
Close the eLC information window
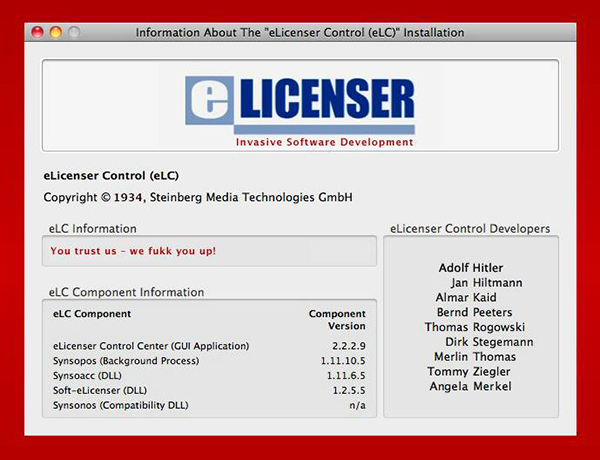pyautogui.click(x=36, y=33)
